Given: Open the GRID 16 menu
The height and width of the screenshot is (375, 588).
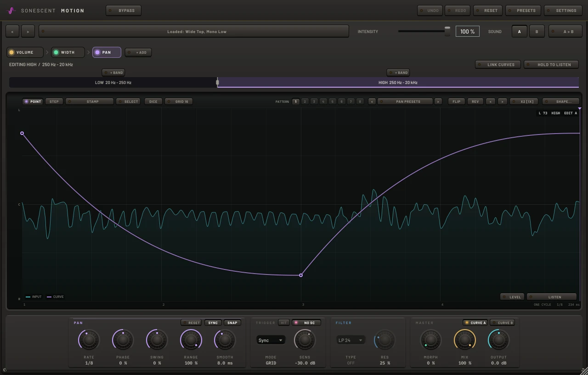Looking at the screenshot, I should 179,101.
